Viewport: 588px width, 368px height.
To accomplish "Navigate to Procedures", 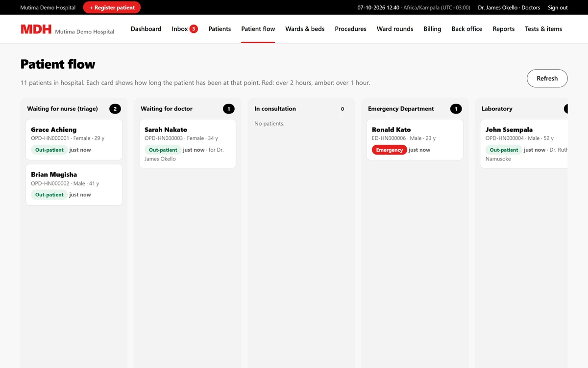I will click(350, 29).
